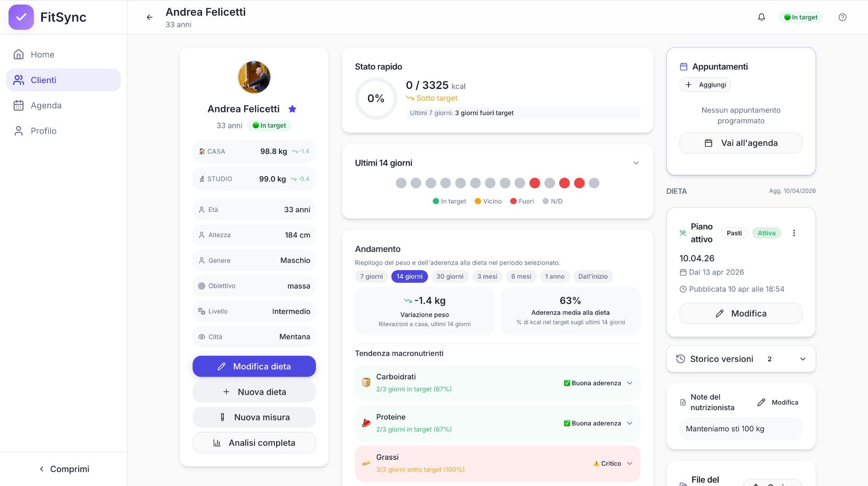Click the Storico versioni history icon
Image resolution: width=868 pixels, height=486 pixels.
pyautogui.click(x=680, y=359)
